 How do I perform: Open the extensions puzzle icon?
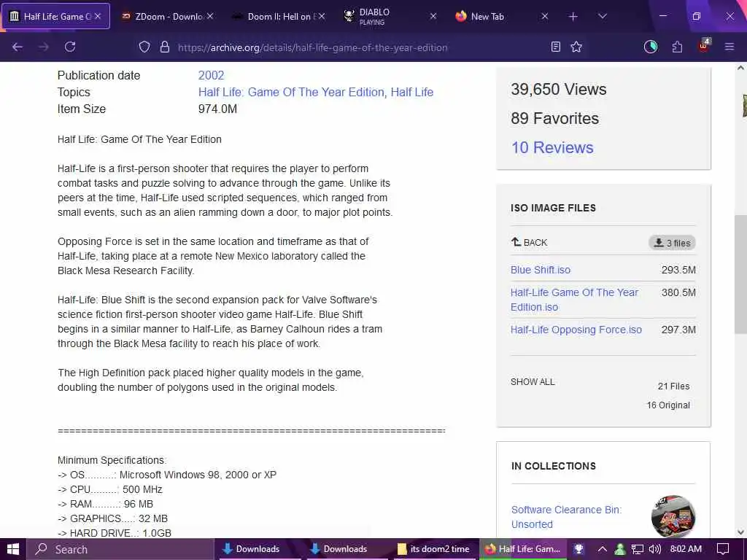(x=677, y=47)
